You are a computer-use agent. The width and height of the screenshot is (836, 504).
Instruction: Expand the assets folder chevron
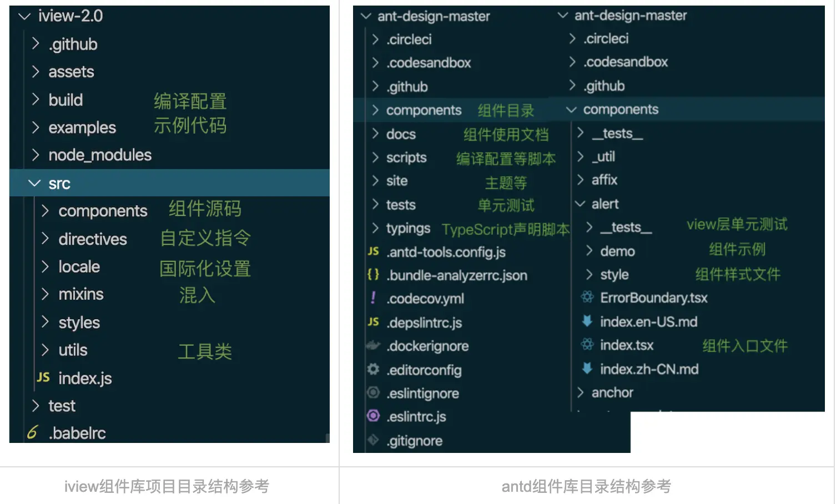click(x=36, y=72)
